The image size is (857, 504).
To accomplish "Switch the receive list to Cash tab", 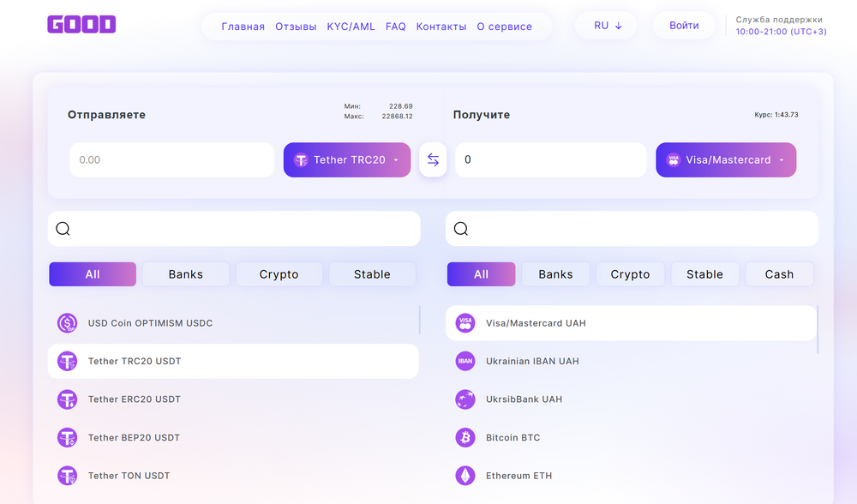I will pos(779,274).
